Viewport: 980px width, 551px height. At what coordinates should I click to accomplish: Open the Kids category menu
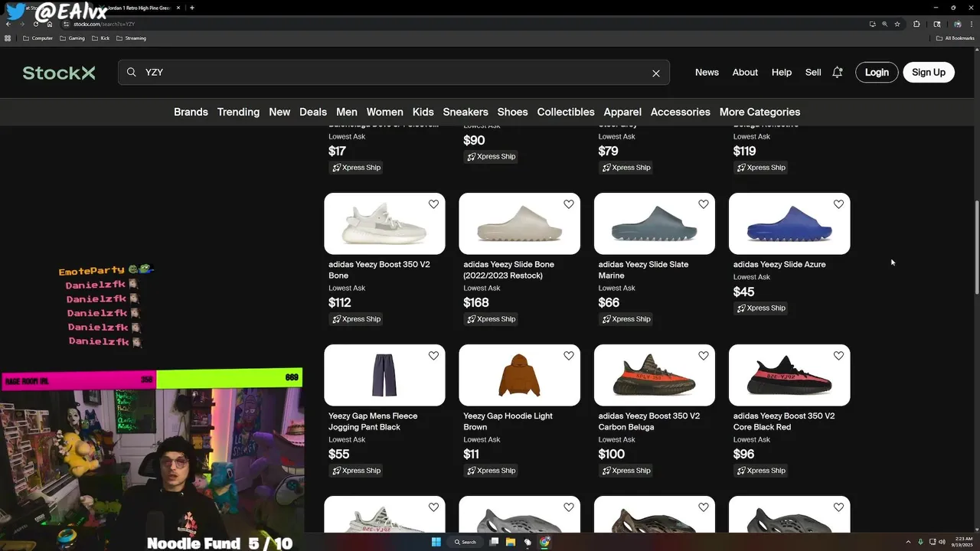point(423,112)
